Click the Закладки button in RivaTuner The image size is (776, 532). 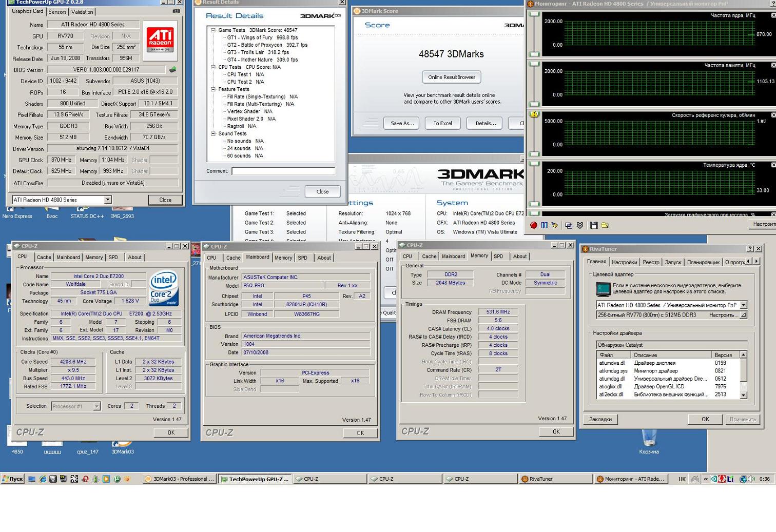click(x=600, y=419)
